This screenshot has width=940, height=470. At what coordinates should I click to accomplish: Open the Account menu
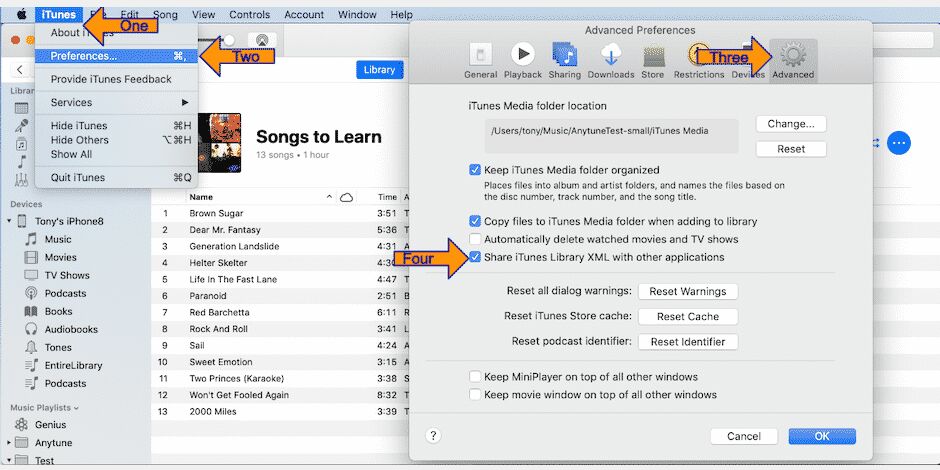pos(304,14)
